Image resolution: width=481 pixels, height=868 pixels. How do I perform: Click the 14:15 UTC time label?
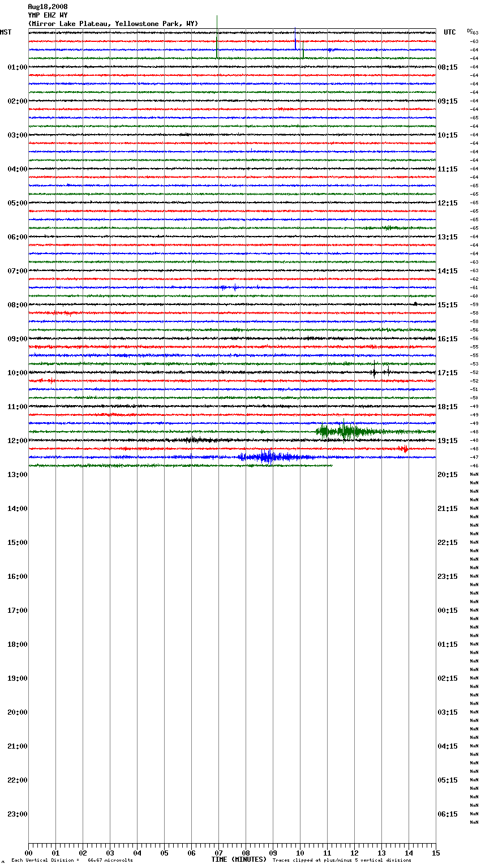(448, 271)
